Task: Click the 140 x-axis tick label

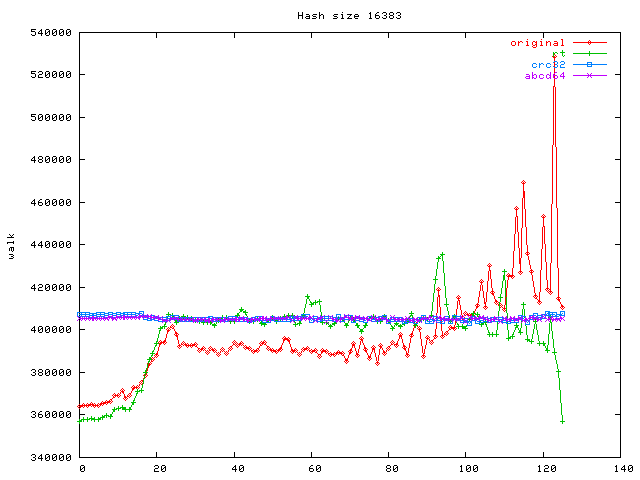Action: (621, 468)
